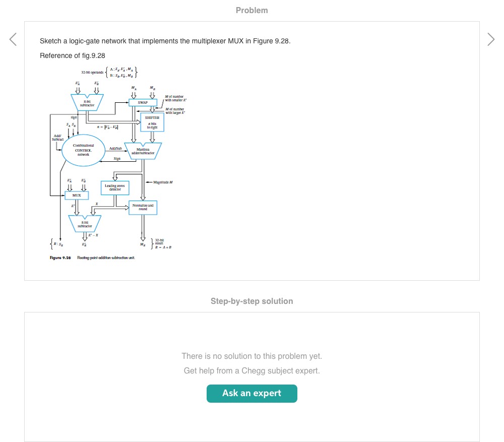Click the 'Reference of fig.9.28' text
The width and height of the screenshot is (504, 442).
[72, 55]
